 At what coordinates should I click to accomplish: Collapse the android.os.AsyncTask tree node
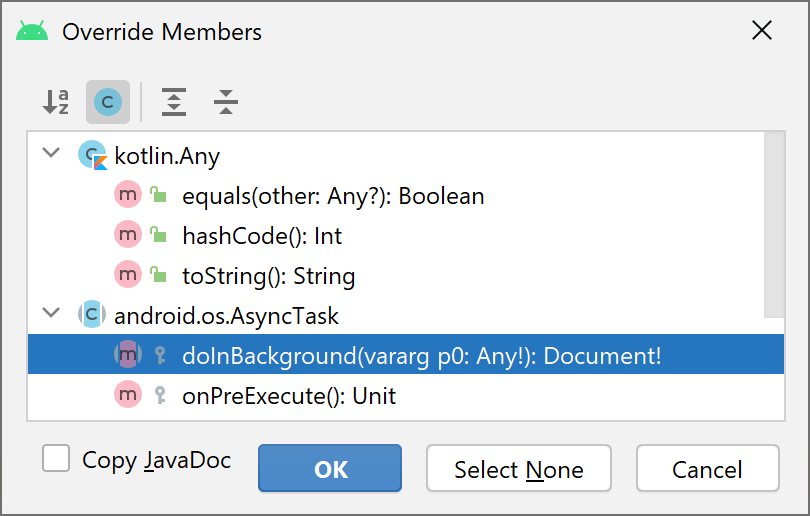[51, 313]
